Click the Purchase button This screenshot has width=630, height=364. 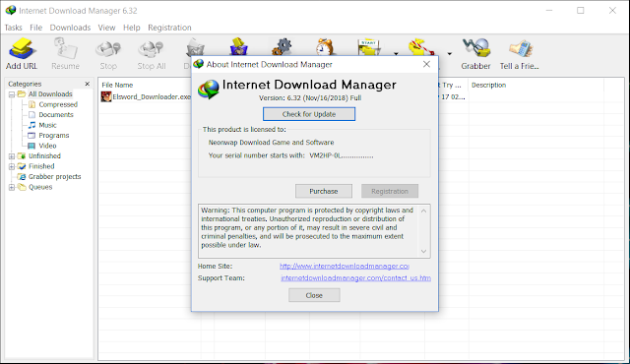tap(324, 192)
